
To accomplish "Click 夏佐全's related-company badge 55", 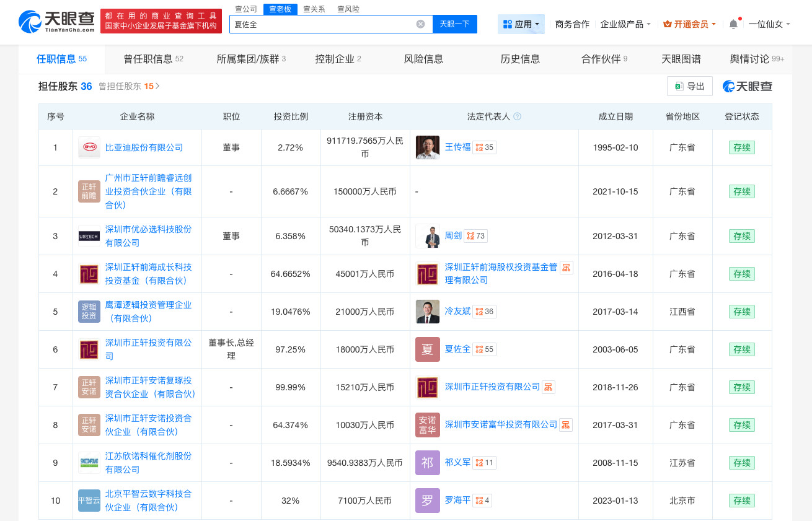I will click(484, 349).
